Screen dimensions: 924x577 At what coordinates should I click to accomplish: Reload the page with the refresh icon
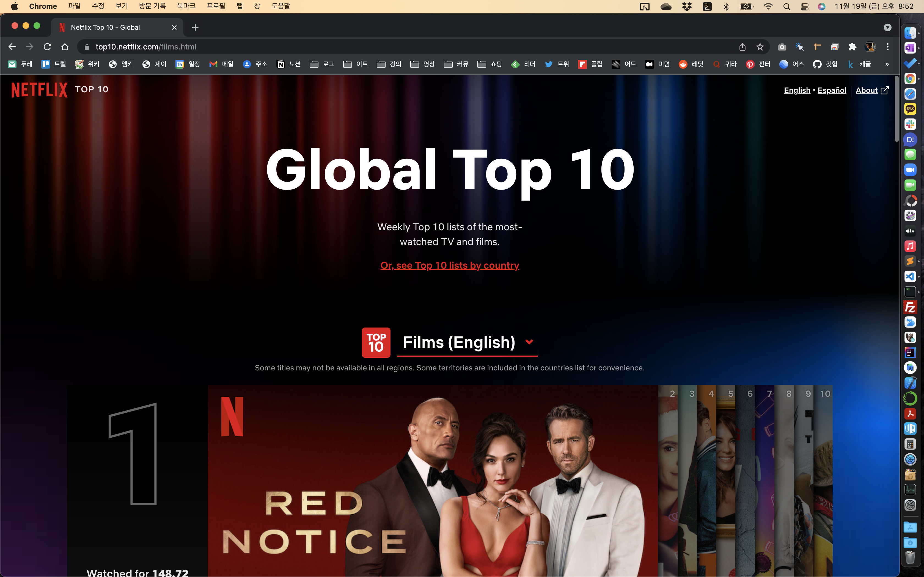[47, 47]
